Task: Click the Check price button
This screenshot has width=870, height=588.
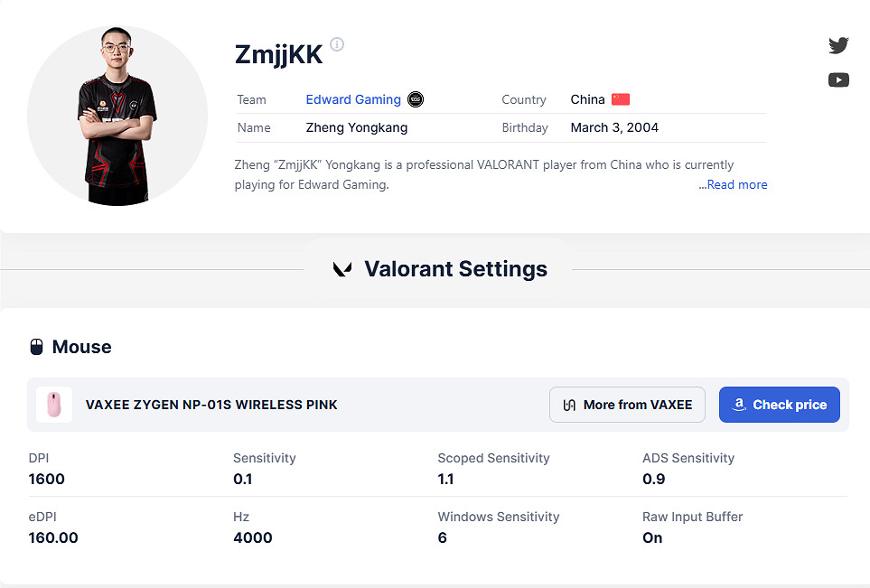Action: click(x=779, y=405)
